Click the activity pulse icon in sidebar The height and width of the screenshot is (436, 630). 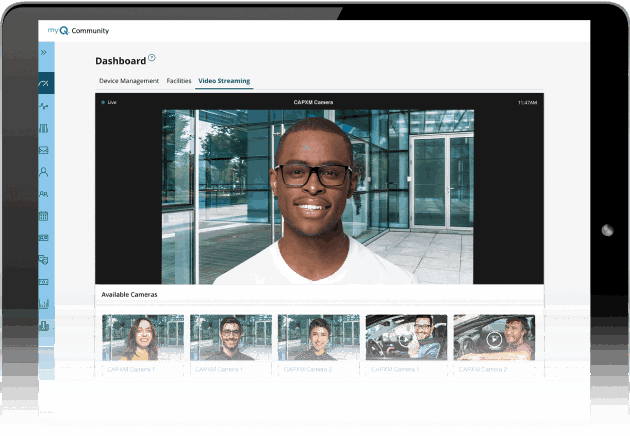(44, 106)
